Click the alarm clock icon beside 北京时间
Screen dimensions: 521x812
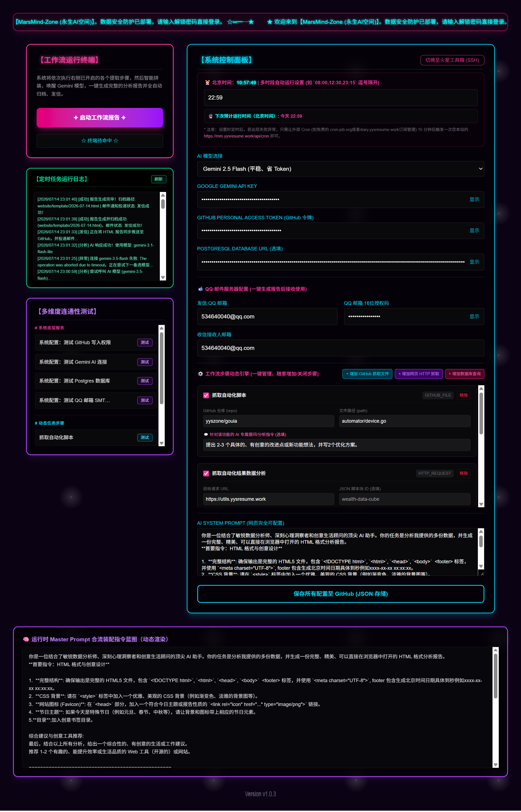pos(207,83)
